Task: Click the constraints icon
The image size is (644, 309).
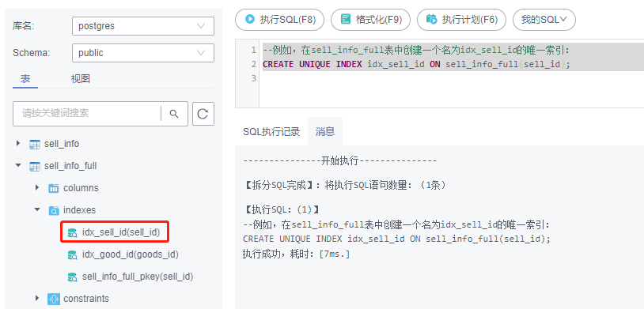Action: [53, 298]
